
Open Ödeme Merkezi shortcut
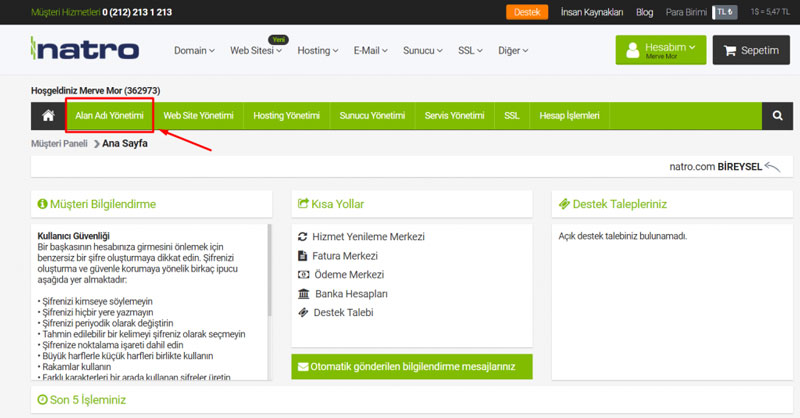[x=349, y=275]
